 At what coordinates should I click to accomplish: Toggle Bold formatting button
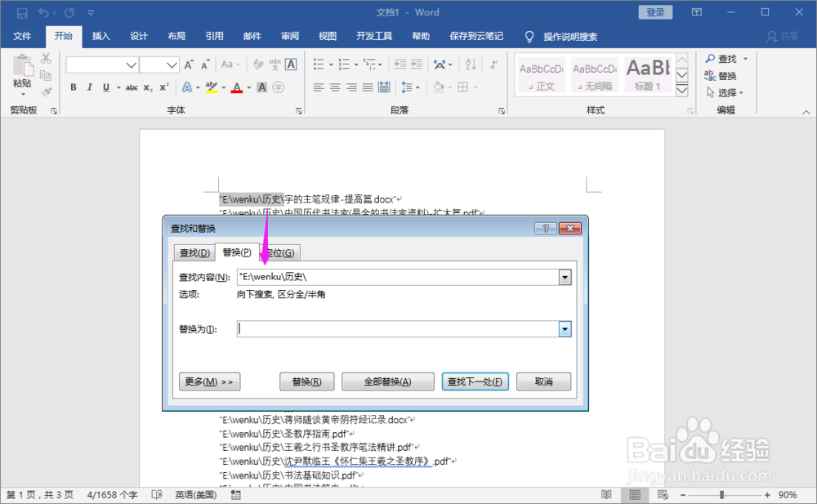[74, 87]
